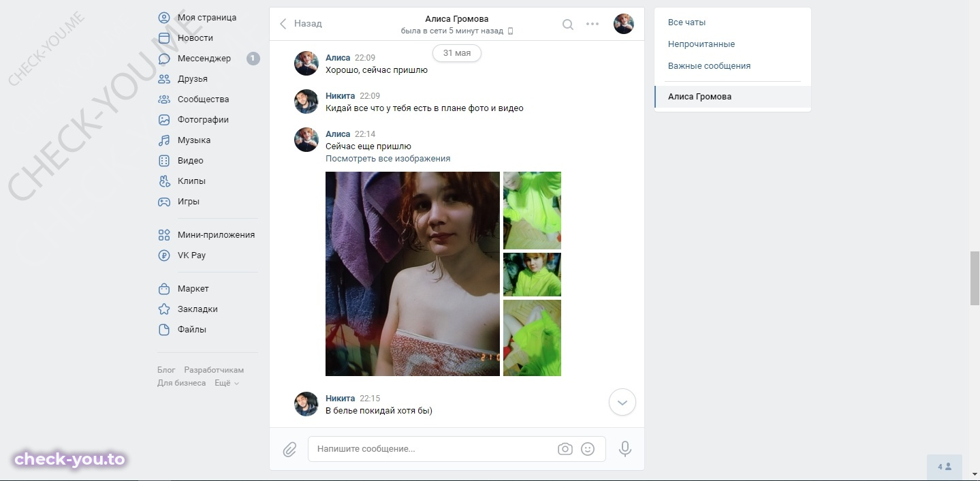Click the 31 мая date label
This screenshot has height=481, width=980.
point(457,53)
